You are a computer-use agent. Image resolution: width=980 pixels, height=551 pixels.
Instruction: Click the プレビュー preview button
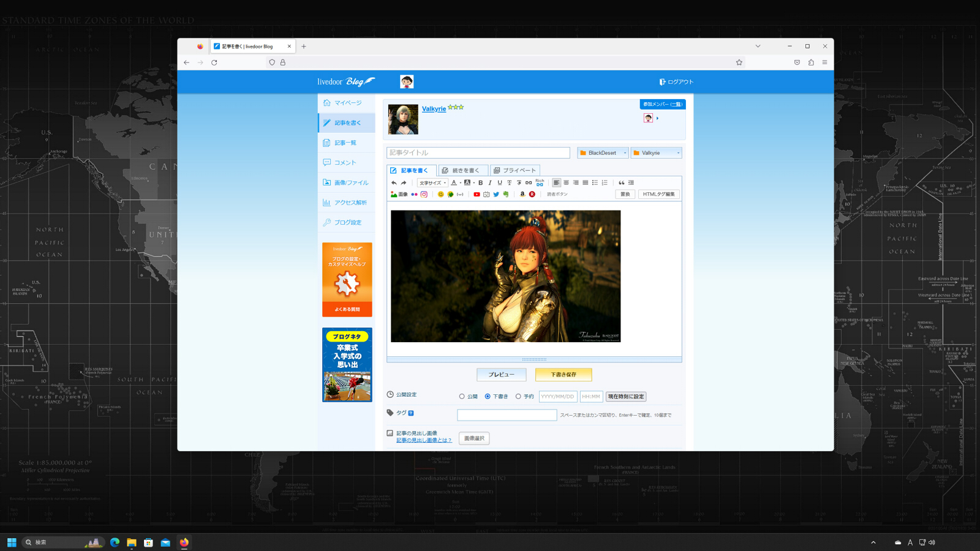502,375
